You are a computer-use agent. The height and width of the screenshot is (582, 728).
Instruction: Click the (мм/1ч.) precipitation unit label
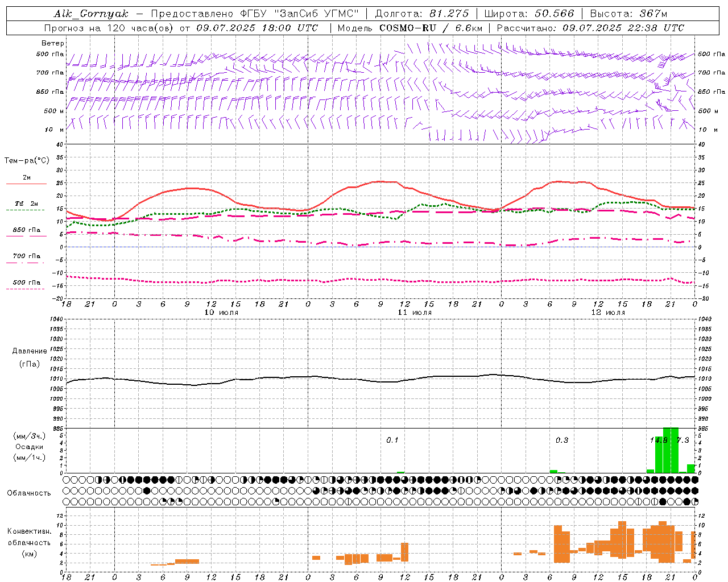(x=30, y=458)
